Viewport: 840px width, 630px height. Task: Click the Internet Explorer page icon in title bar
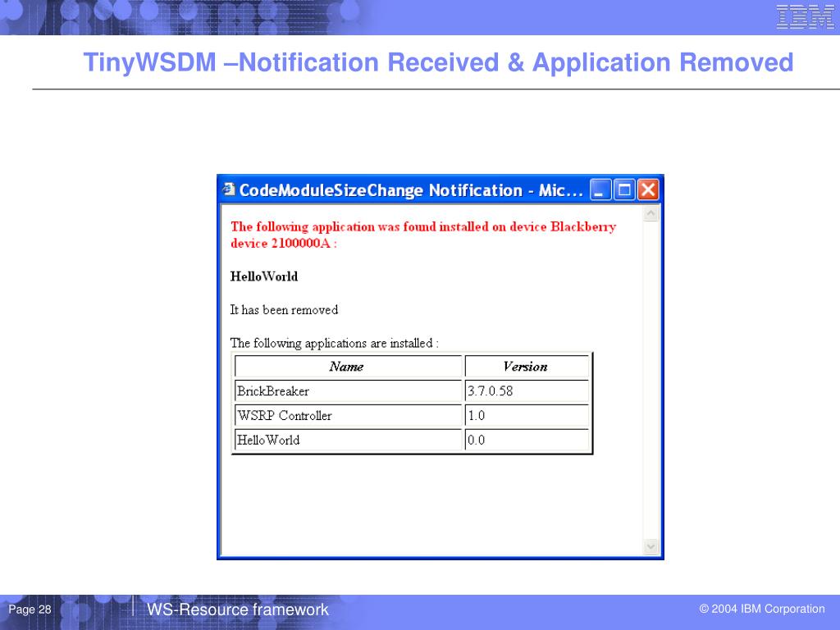pos(230,189)
